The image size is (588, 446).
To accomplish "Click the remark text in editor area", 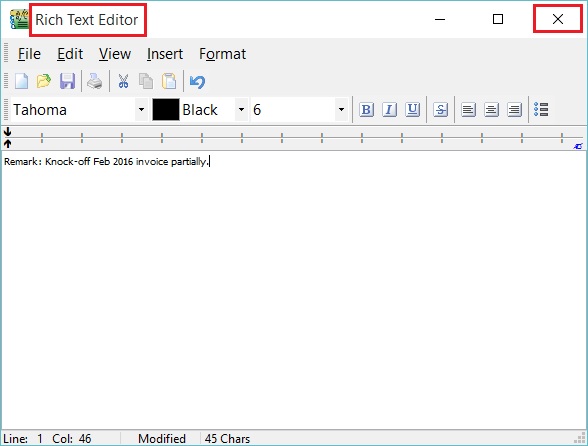I will coord(105,162).
